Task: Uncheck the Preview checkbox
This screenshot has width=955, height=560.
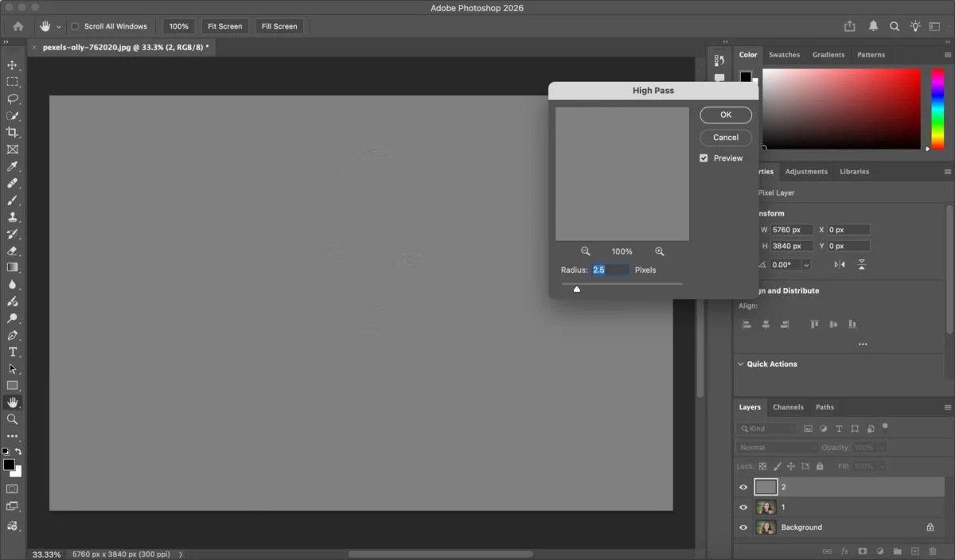Action: coord(704,158)
